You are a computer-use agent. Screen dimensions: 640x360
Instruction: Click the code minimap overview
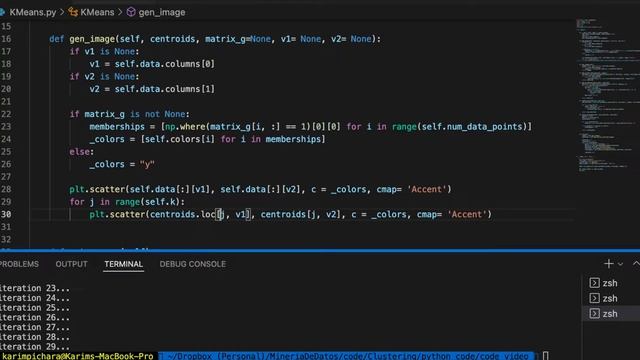[607, 94]
